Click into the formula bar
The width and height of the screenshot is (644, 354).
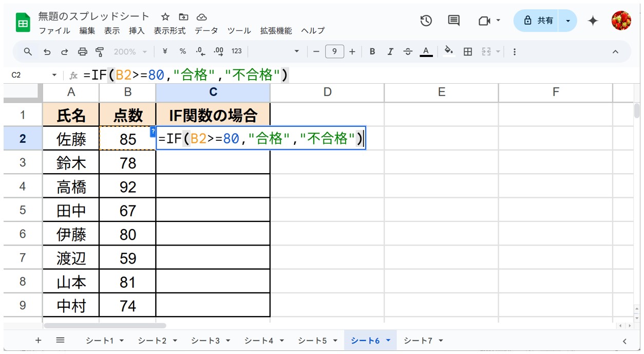[x=359, y=75]
